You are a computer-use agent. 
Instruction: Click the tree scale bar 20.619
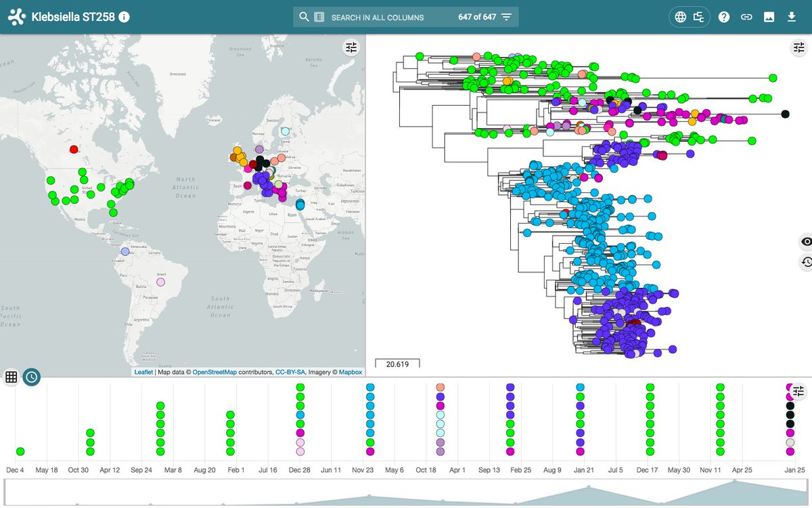pos(397,363)
